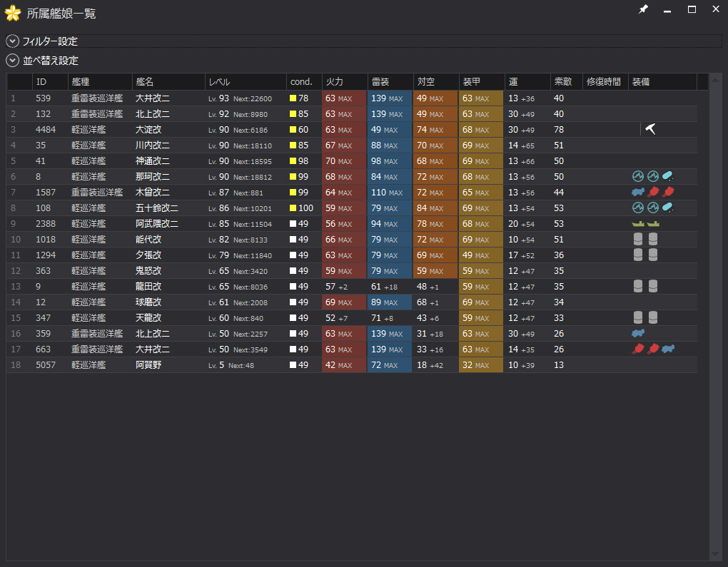Sort by the 修復時間 column header

tap(605, 82)
